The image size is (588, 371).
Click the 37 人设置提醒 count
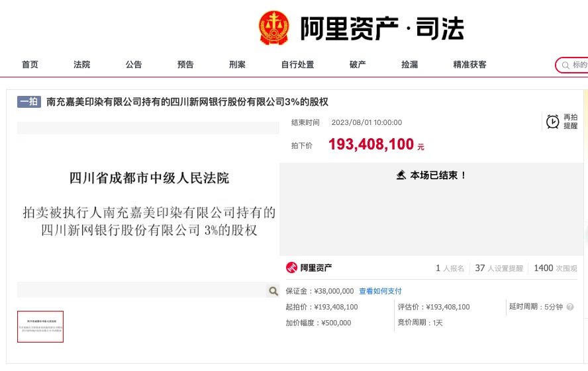coord(499,268)
